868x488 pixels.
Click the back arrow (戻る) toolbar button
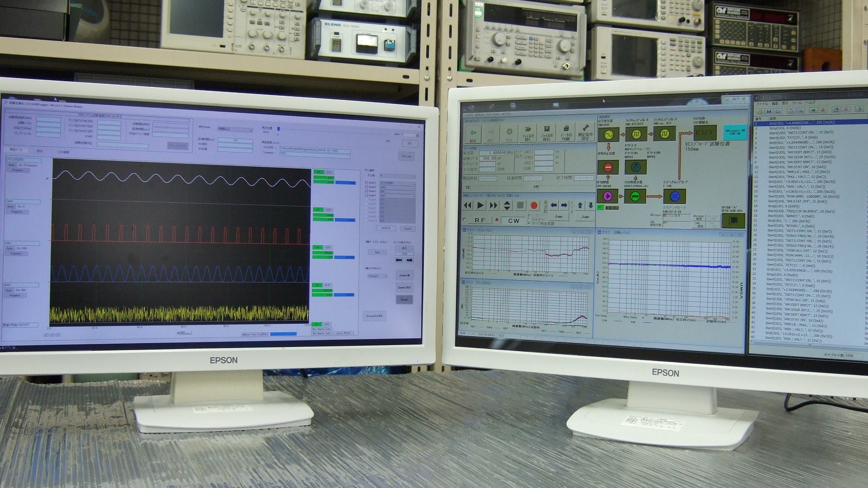point(473,134)
